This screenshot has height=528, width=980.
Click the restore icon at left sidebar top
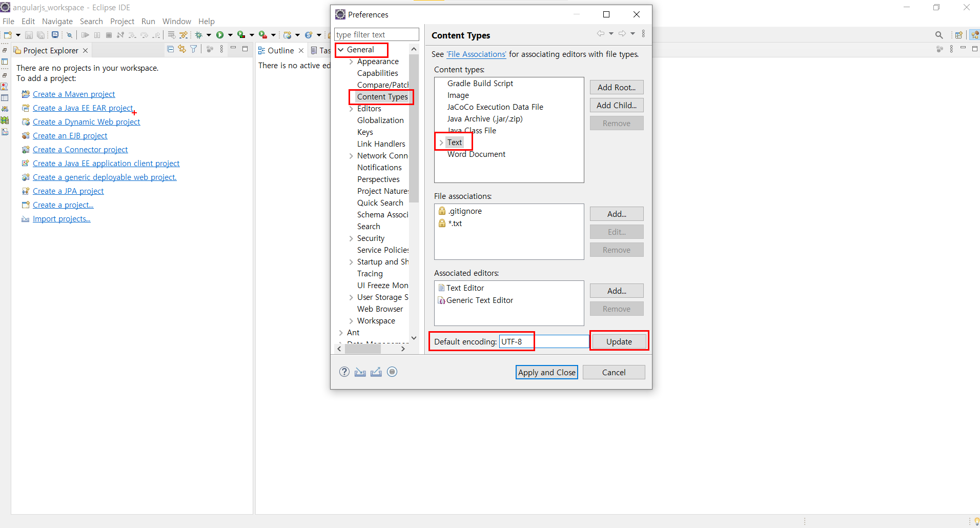tap(5, 50)
